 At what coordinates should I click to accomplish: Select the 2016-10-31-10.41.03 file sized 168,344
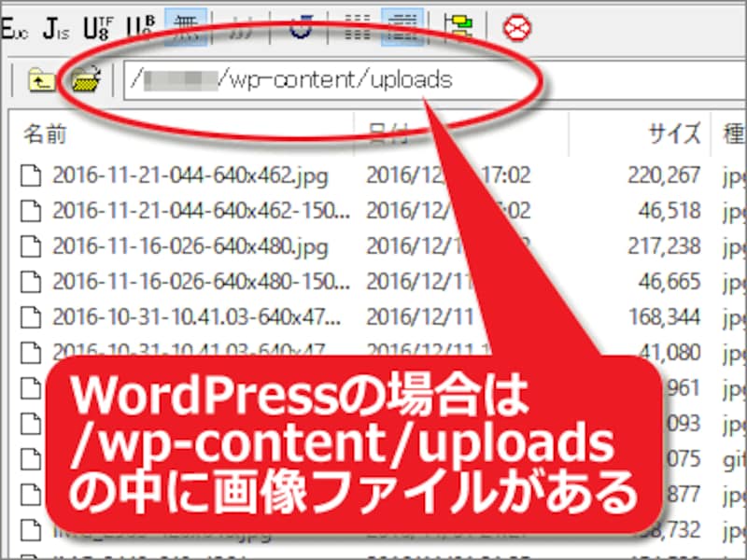(196, 317)
